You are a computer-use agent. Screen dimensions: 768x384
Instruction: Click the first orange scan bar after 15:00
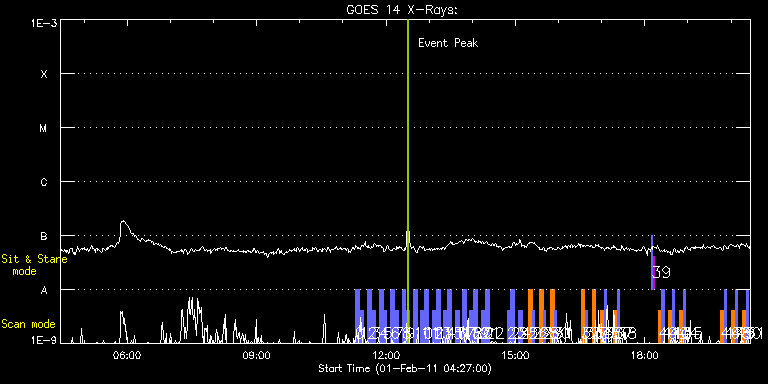[x=530, y=315]
